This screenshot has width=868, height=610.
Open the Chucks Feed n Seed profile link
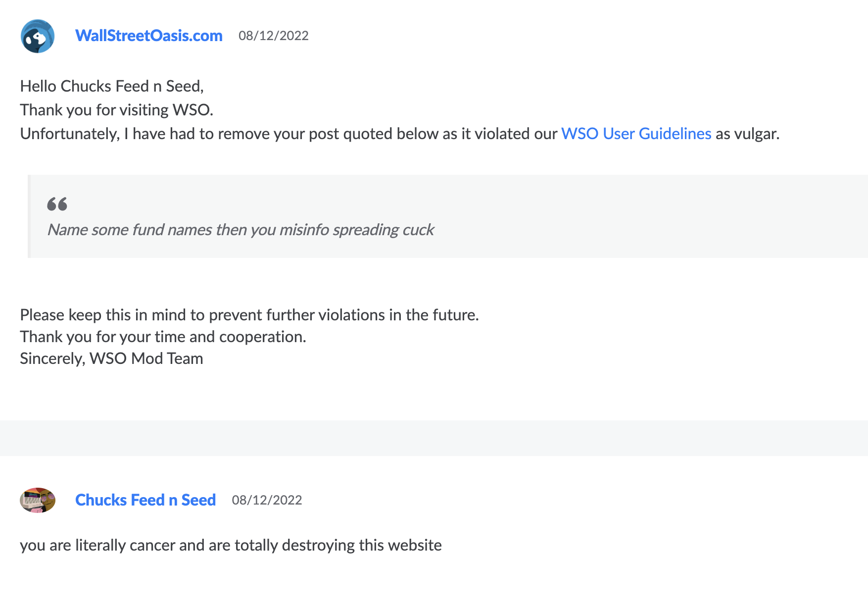coord(145,500)
